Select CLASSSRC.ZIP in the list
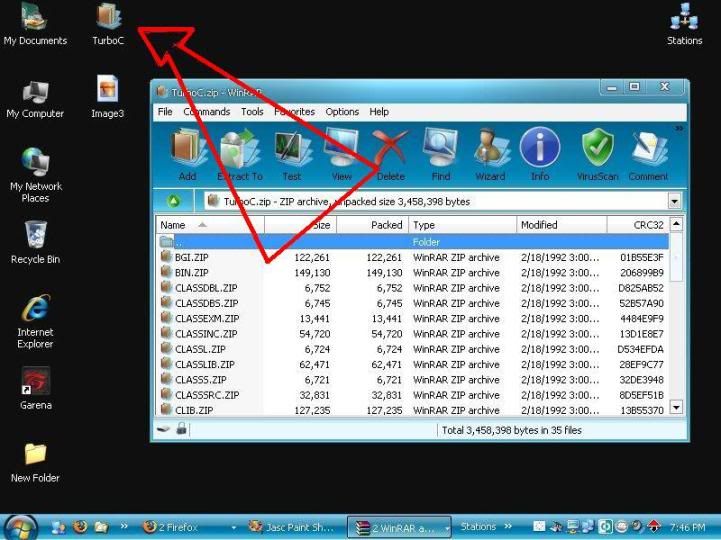This screenshot has height=540, width=721. point(412,395)
